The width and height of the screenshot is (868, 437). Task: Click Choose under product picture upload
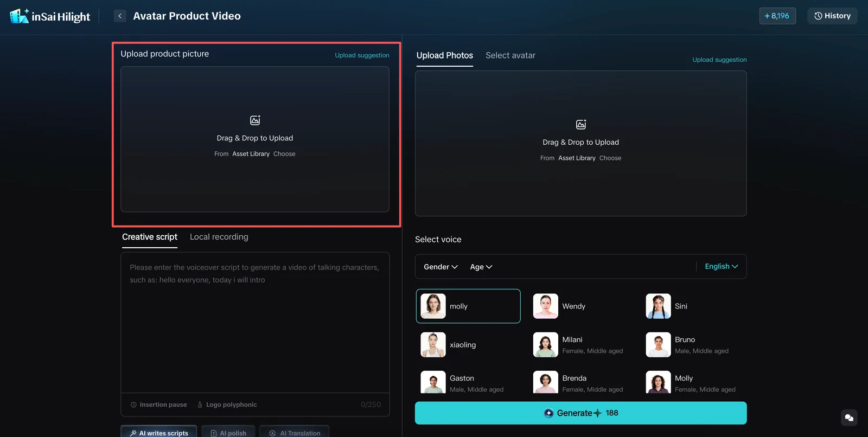coord(284,154)
